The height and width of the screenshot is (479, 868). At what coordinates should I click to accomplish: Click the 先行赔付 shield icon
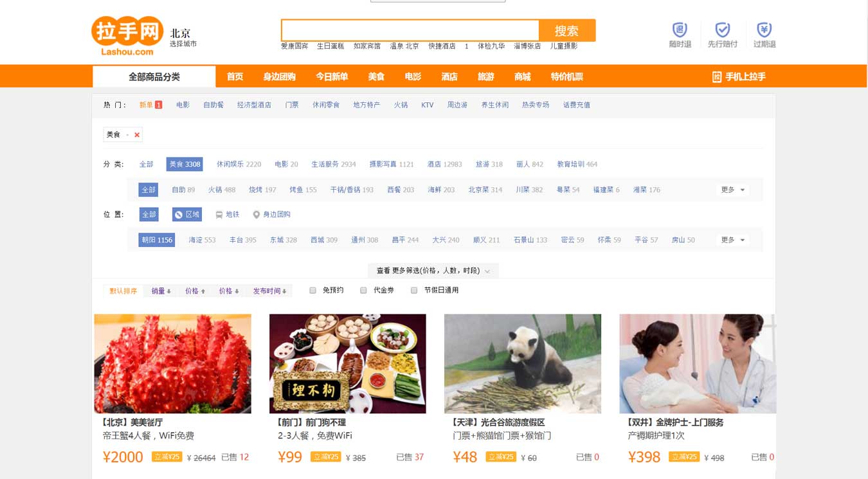(723, 30)
